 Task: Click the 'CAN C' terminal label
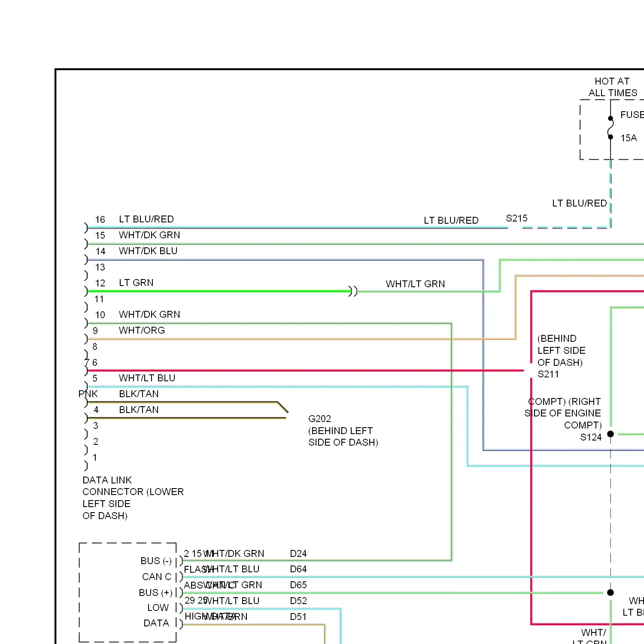[x=157, y=577]
